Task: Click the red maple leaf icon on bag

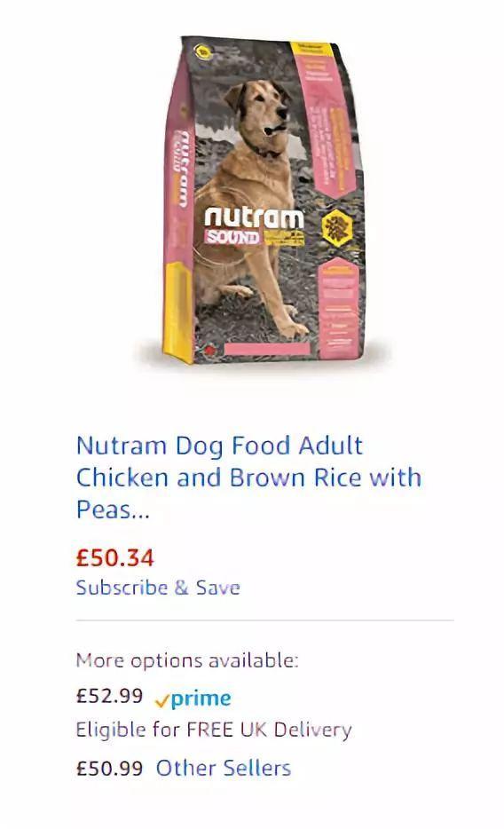Action: pyautogui.click(x=209, y=350)
